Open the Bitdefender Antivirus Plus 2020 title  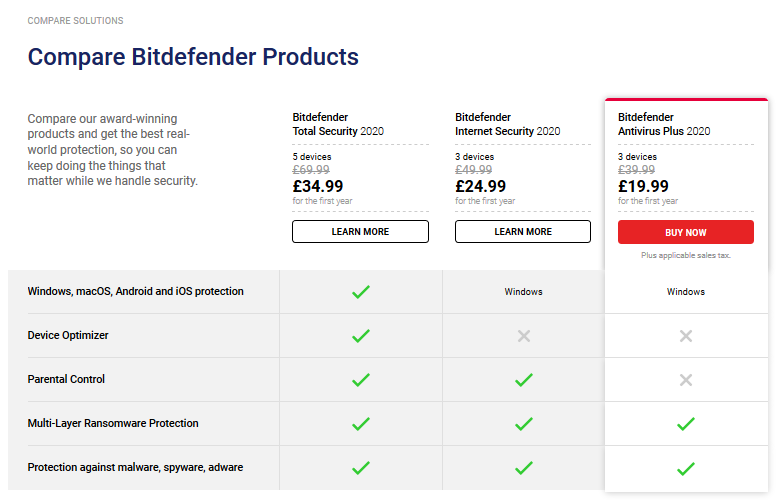(x=664, y=124)
